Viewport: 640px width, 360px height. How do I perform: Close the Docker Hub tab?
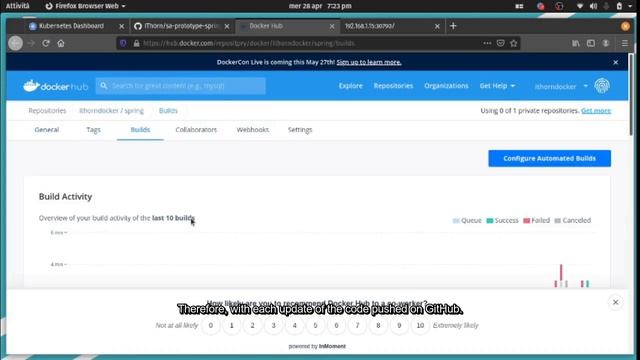pyautogui.click(x=332, y=26)
